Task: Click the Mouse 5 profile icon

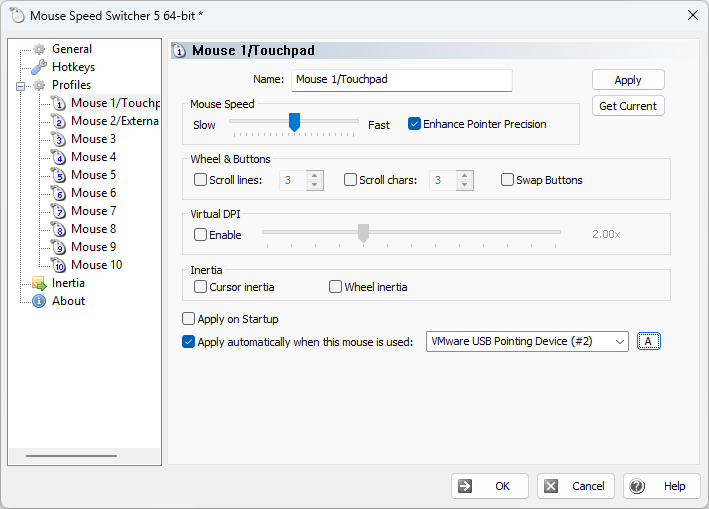Action: [x=58, y=175]
